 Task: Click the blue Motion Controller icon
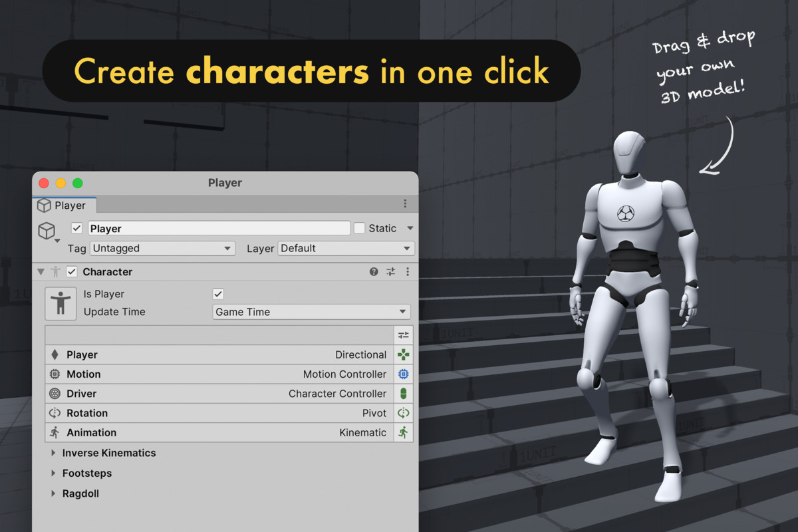point(404,374)
